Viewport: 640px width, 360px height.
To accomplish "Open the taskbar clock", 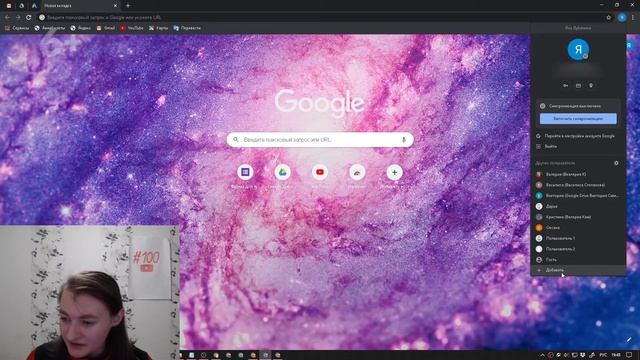I will pos(616,355).
